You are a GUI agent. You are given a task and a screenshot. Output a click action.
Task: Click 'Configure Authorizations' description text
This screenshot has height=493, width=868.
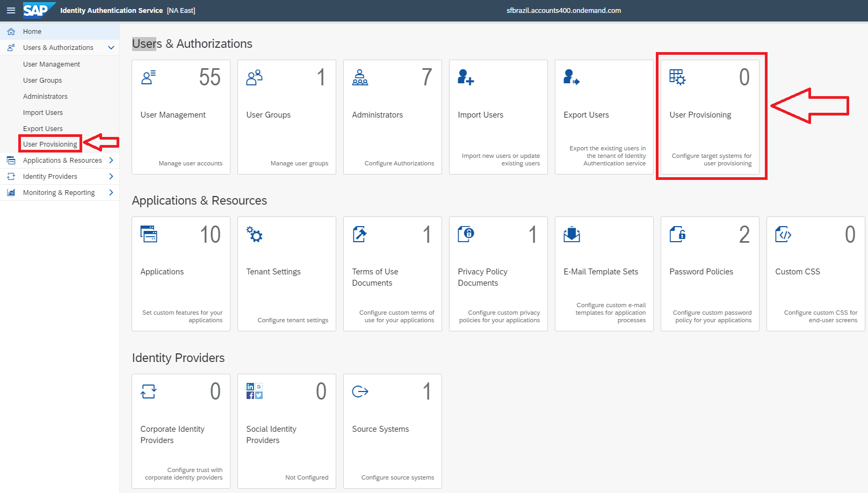point(399,163)
